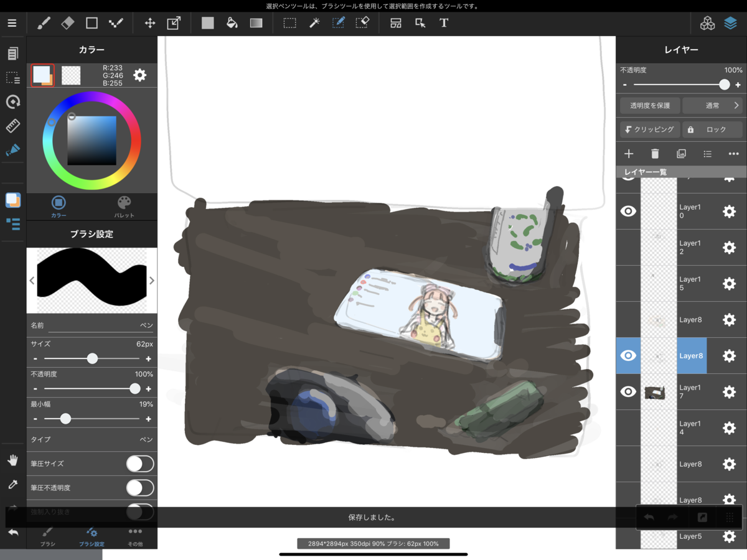This screenshot has width=747, height=560.
Task: Hide Layer10 with its eye icon
Action: pos(629,212)
